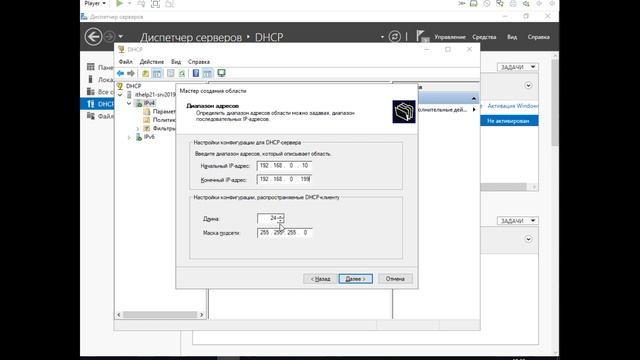
Task: Click the printer device icon in Player toolbar
Action: tap(513, 3)
